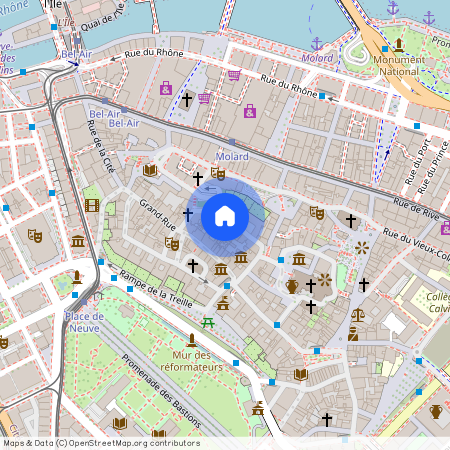The width and height of the screenshot is (450, 450).
Task: Select the Promenade des Bastions label
Action: 161,391
